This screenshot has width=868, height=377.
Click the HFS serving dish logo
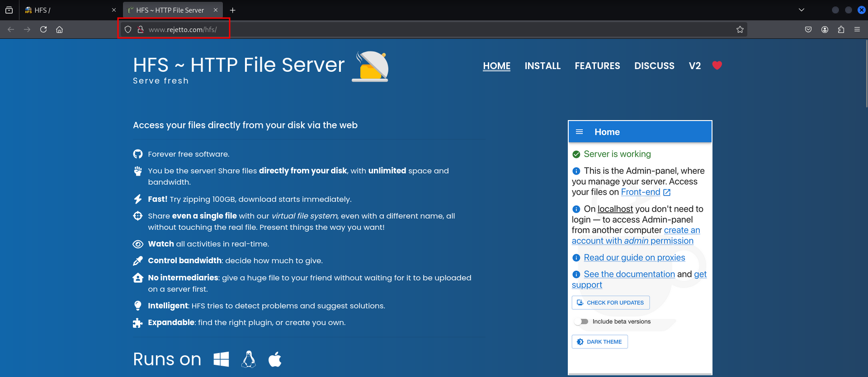(370, 67)
